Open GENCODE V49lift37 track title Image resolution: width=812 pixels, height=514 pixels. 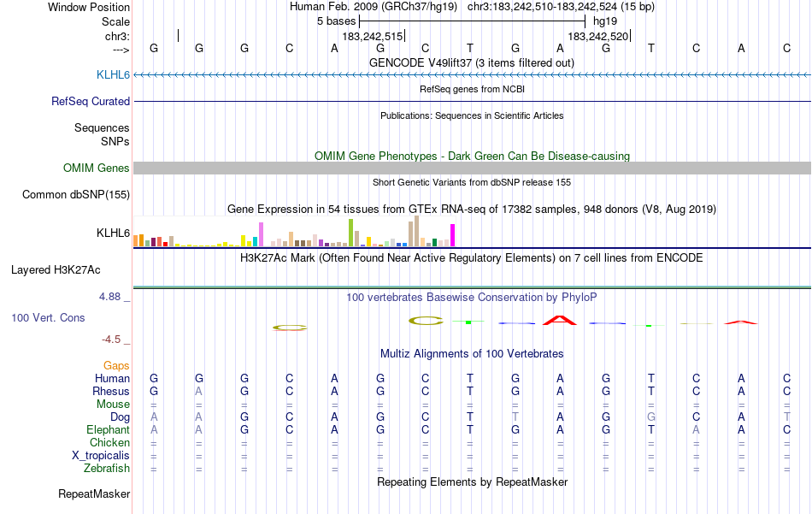point(472,63)
